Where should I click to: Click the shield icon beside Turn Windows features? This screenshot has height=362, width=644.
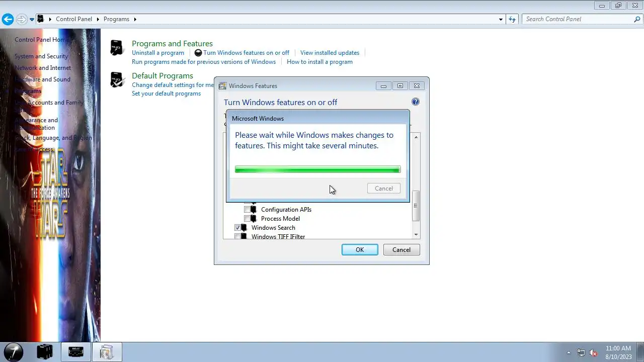pyautogui.click(x=198, y=53)
